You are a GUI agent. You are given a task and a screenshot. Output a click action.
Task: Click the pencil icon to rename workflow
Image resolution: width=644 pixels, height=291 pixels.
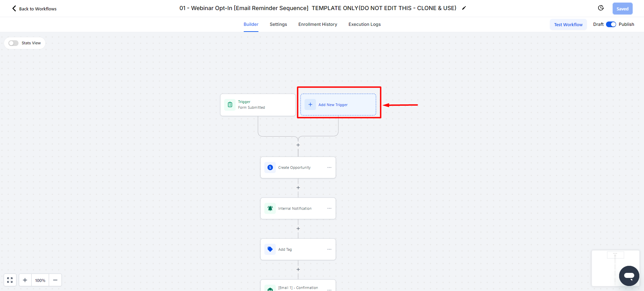pos(464,8)
